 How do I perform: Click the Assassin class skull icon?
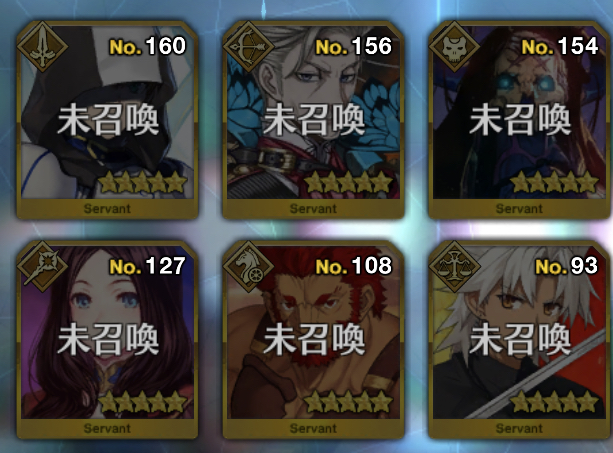coord(454,47)
